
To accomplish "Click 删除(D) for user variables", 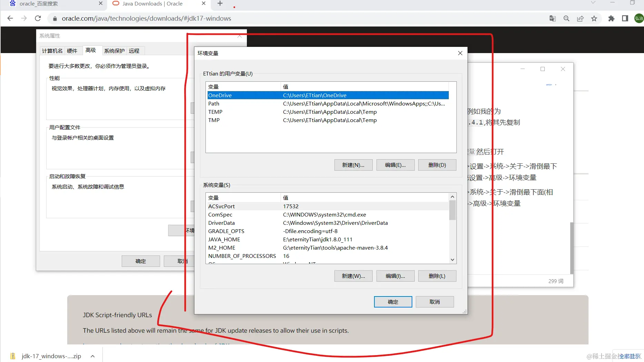I will pos(437,165).
